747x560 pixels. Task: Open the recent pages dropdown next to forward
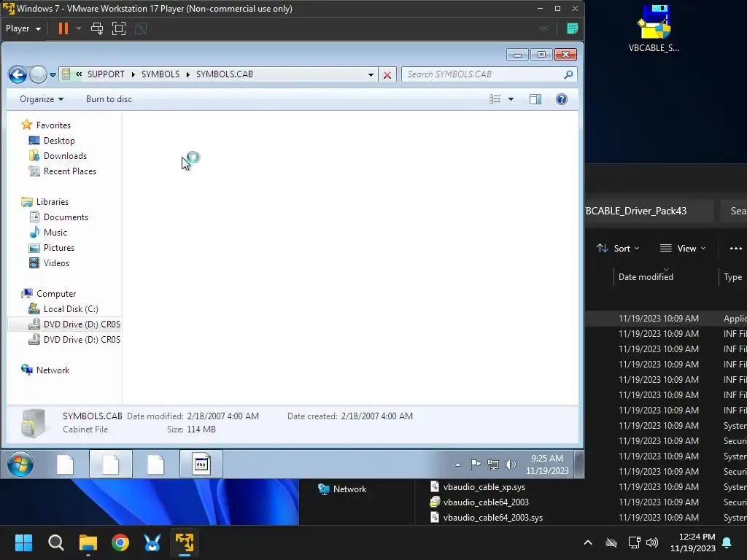pos(53,75)
